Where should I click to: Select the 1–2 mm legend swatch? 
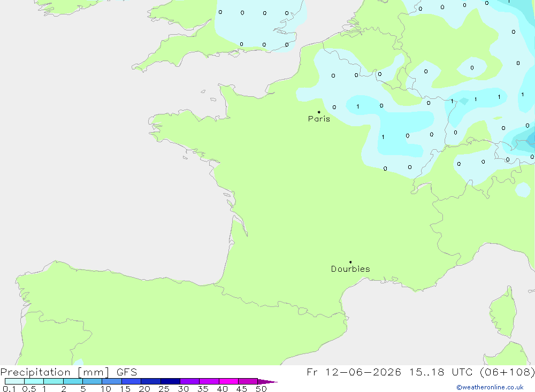pos(53,381)
